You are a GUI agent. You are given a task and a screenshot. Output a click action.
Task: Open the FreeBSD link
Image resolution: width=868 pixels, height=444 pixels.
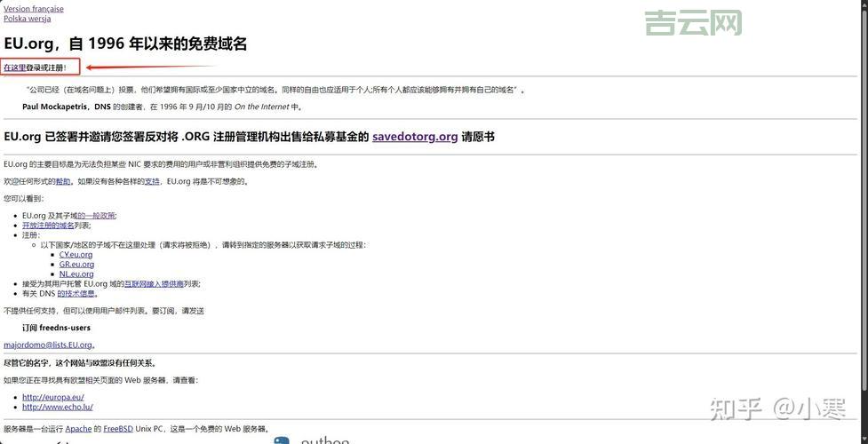click(x=118, y=429)
